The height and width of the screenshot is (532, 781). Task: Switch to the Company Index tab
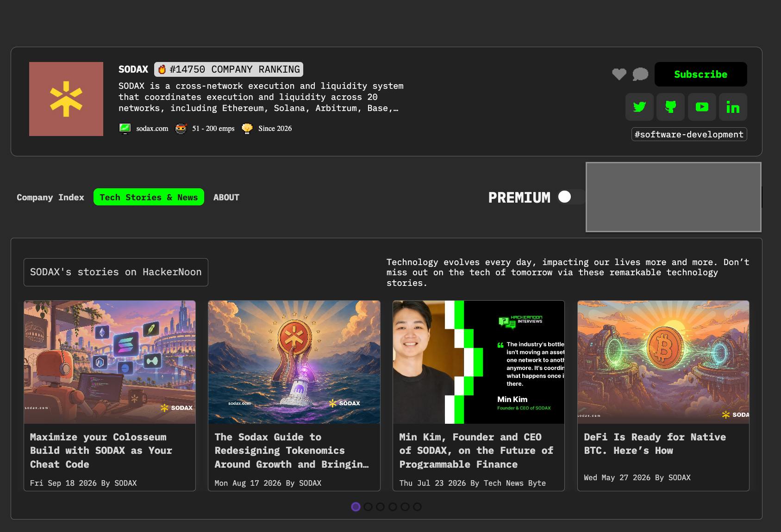pyautogui.click(x=50, y=197)
